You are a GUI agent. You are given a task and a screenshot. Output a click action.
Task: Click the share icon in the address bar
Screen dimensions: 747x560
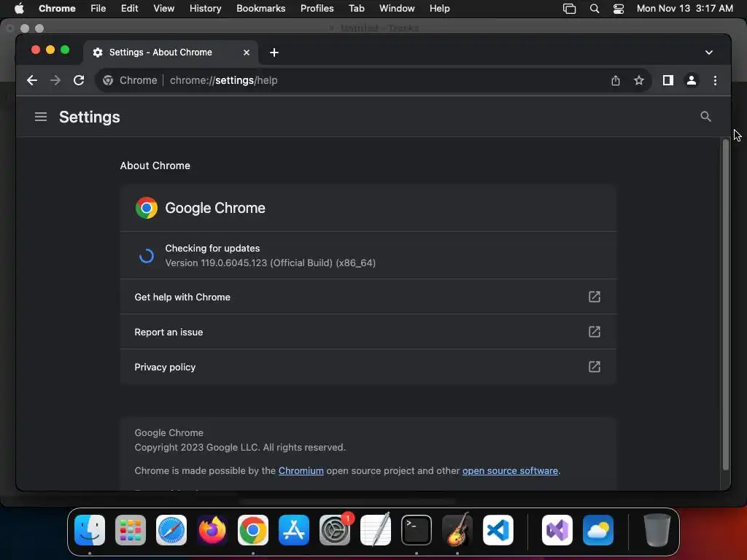point(616,80)
